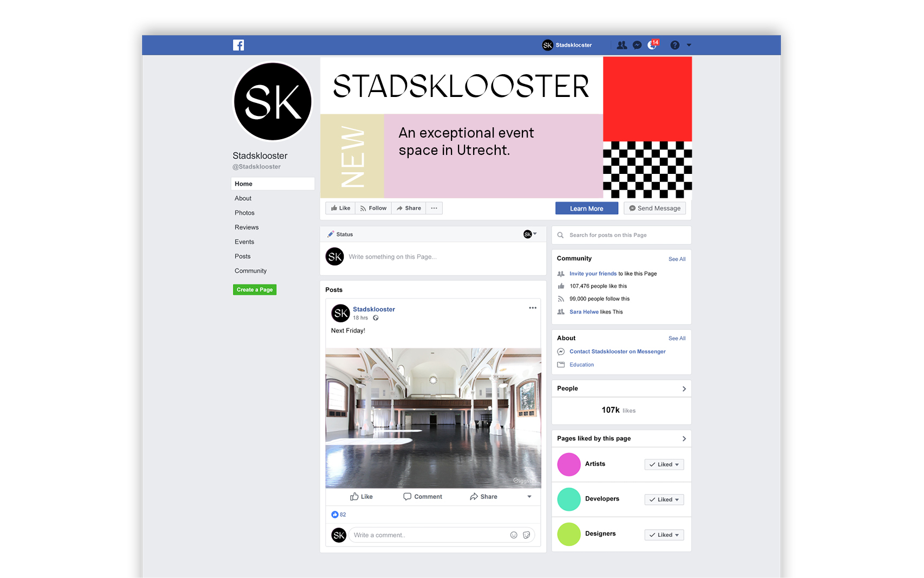Click the Learn More button
Image resolution: width=924 pixels, height=578 pixels.
coord(587,209)
